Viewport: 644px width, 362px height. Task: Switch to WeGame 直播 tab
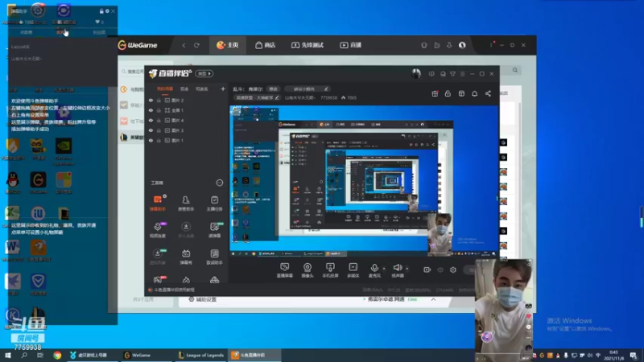click(x=350, y=45)
